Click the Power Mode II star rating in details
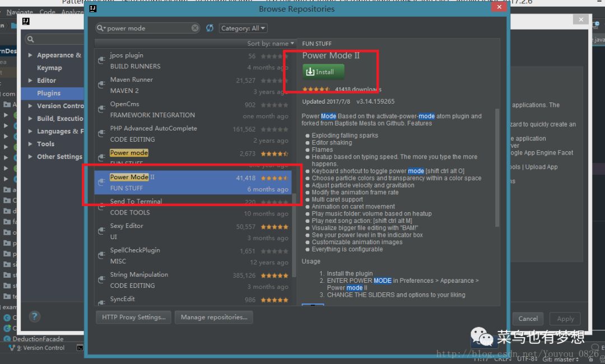The image size is (605, 364). click(316, 89)
